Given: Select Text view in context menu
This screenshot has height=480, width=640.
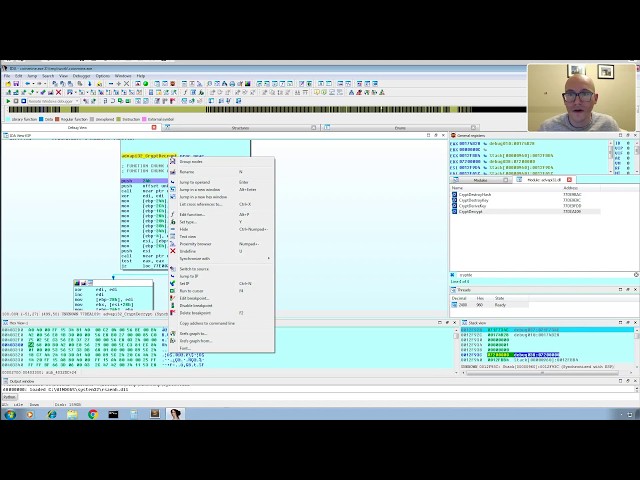Looking at the screenshot, I should coord(221,236).
